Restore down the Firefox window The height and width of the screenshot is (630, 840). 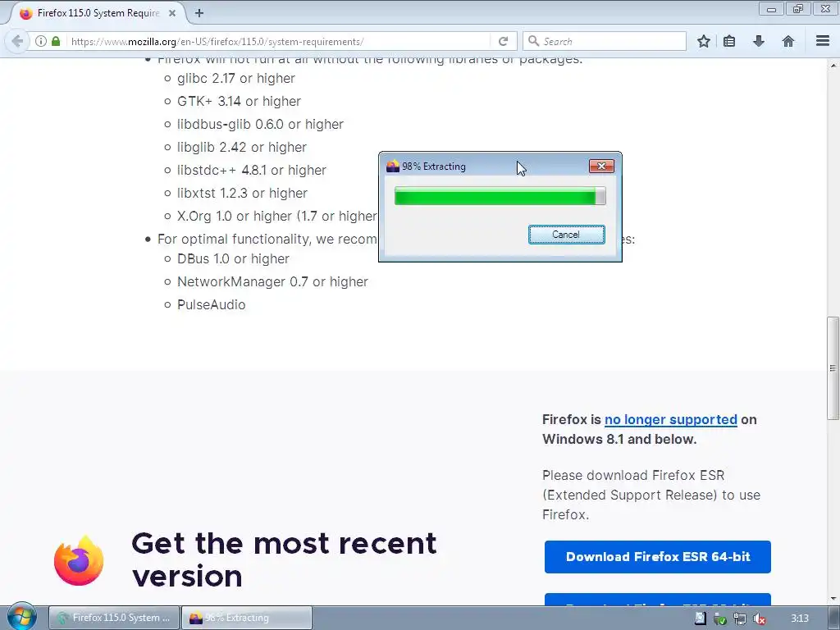pos(798,8)
